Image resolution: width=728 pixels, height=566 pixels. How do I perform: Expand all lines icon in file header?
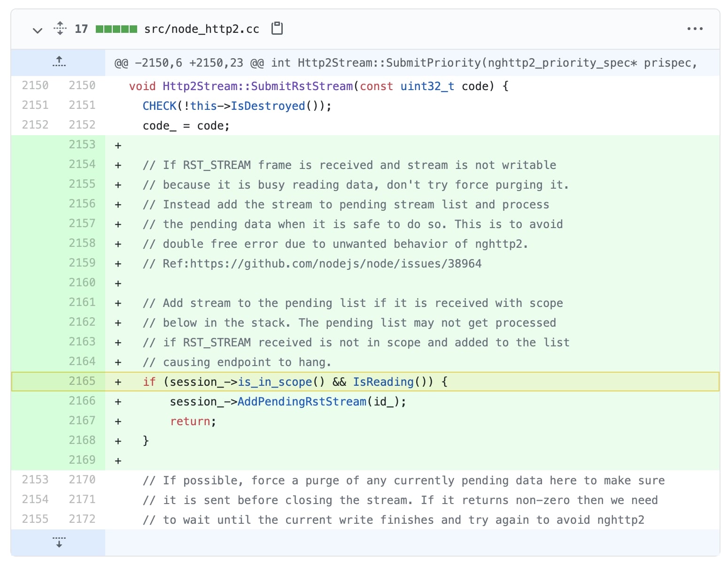pos(60,28)
